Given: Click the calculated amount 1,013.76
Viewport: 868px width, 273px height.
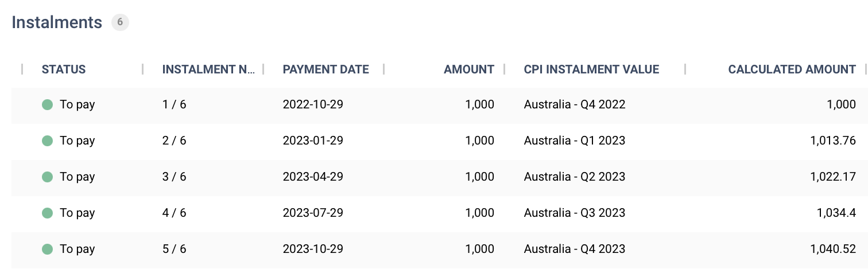Looking at the screenshot, I should click(833, 141).
